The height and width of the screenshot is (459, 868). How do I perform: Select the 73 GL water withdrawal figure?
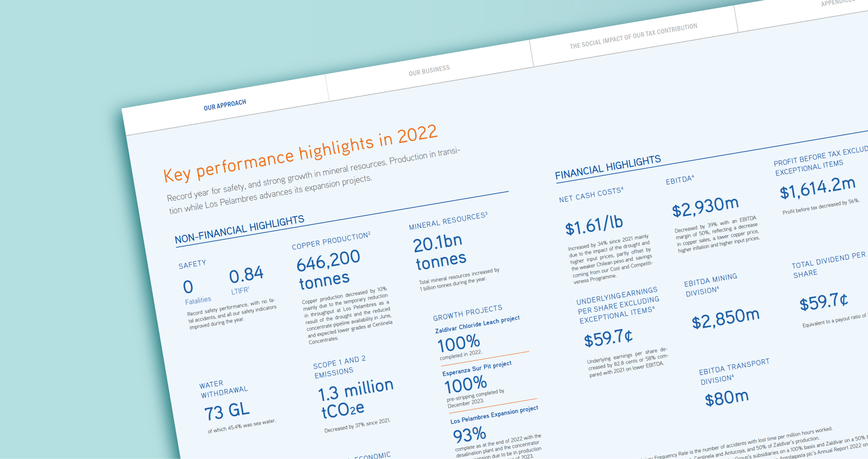click(x=227, y=411)
